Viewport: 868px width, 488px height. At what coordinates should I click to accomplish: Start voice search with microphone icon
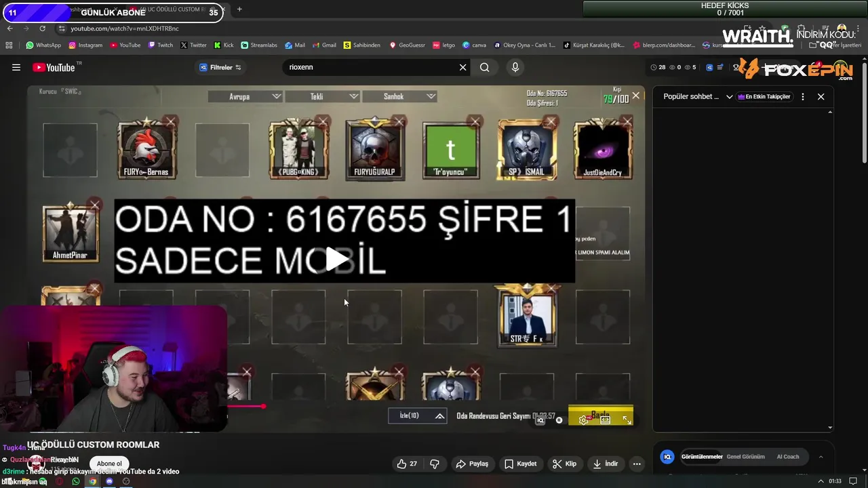515,67
